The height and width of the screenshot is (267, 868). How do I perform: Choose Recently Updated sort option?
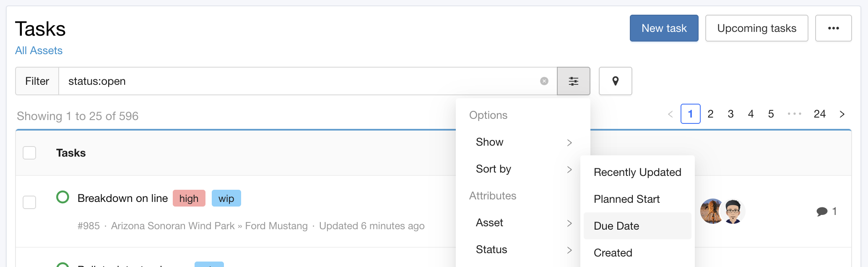point(637,172)
